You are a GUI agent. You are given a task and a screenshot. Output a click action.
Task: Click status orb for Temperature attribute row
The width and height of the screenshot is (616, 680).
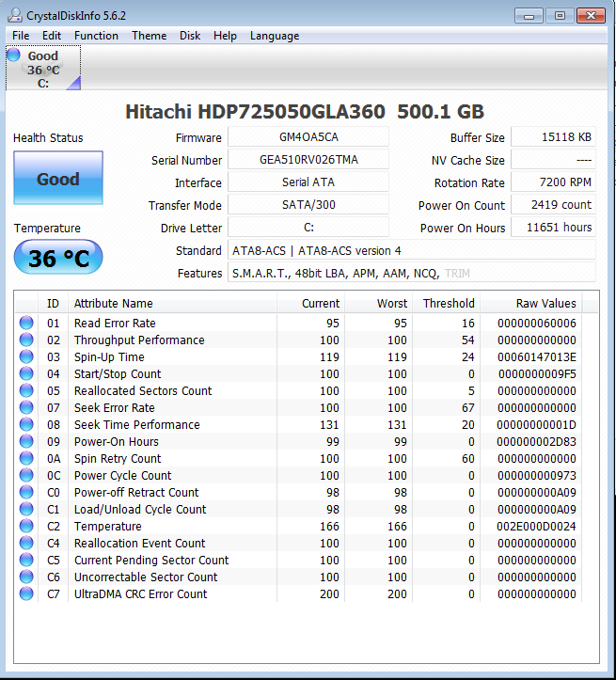[26, 526]
